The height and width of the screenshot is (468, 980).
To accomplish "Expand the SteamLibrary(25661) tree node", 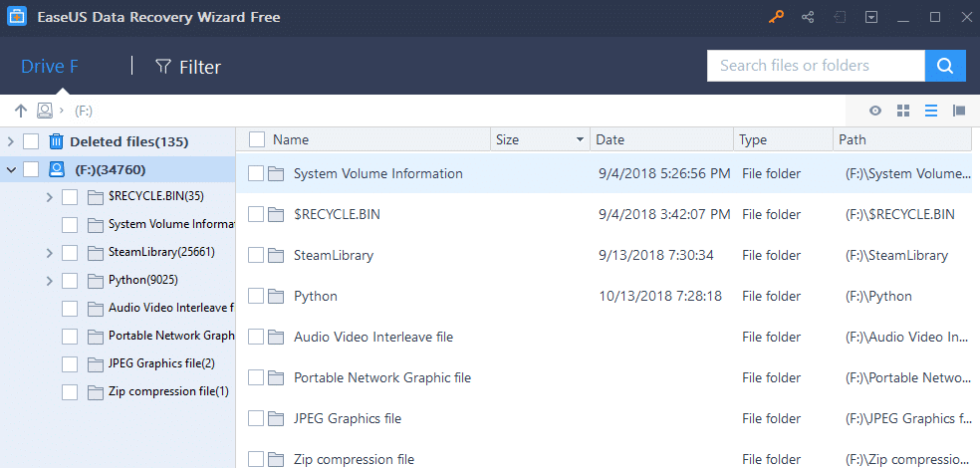I will point(50,253).
